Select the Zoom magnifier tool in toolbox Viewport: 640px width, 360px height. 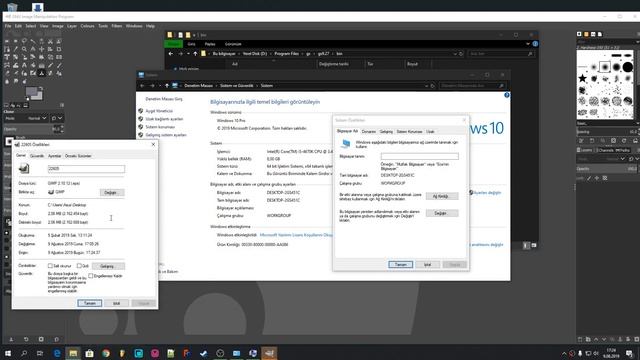coord(24,49)
